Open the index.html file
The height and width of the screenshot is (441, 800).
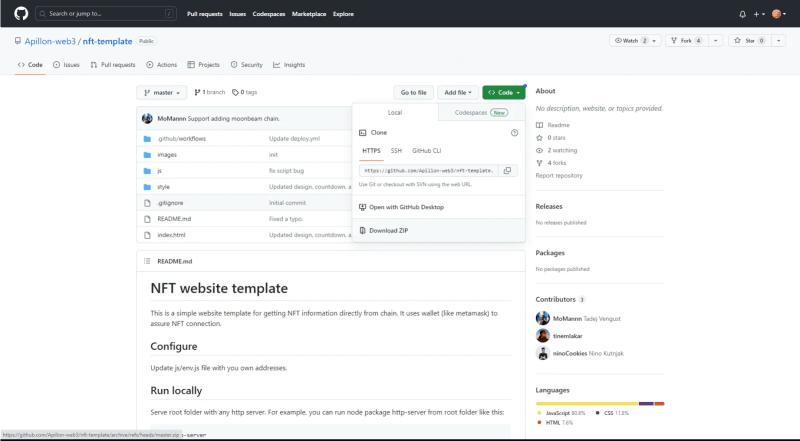coord(171,235)
